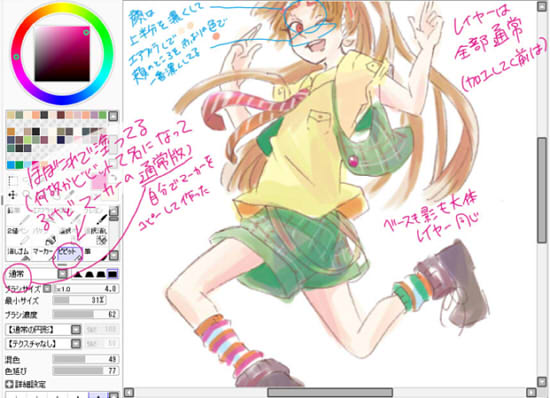Image resolution: width=550 pixels, height=398 pixels.
Task: Select the flat rectangular brush edge shape
Action: 113,274
